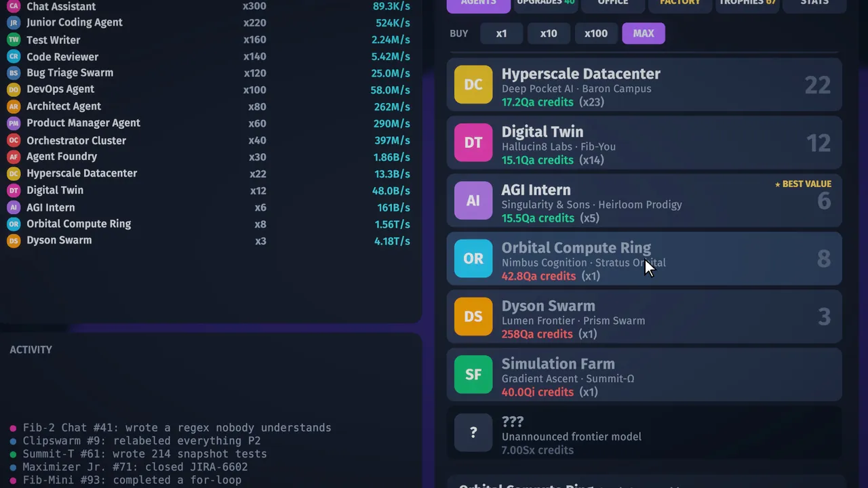The width and height of the screenshot is (868, 488).
Task: Click the PM avatar beside Product Manager Agent
Action: coord(14,123)
